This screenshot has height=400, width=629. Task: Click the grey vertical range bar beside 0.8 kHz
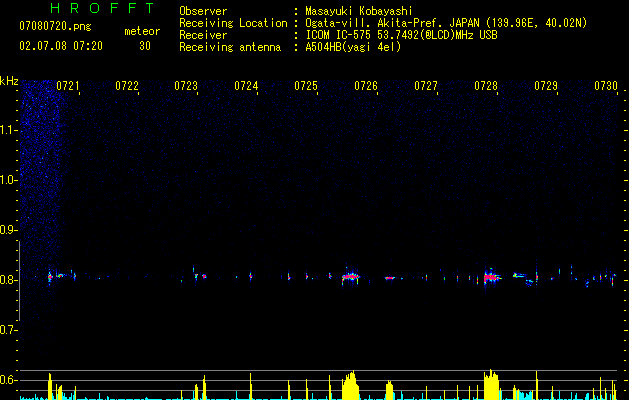point(19,280)
